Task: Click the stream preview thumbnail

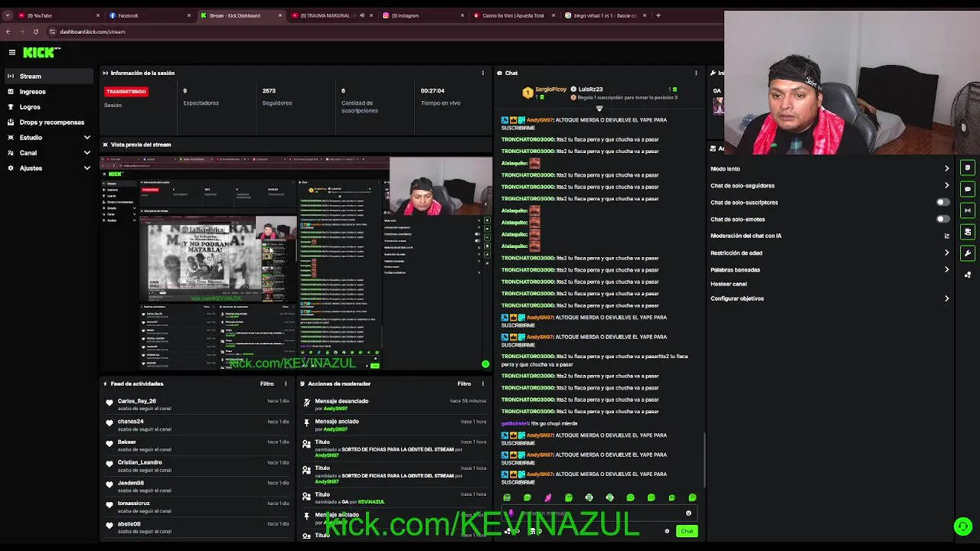Action: 296,262
